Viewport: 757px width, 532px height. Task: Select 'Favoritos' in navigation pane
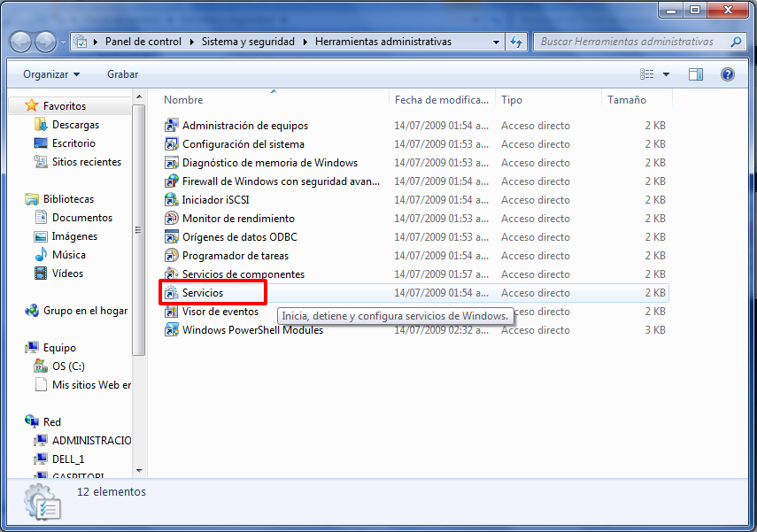65,105
